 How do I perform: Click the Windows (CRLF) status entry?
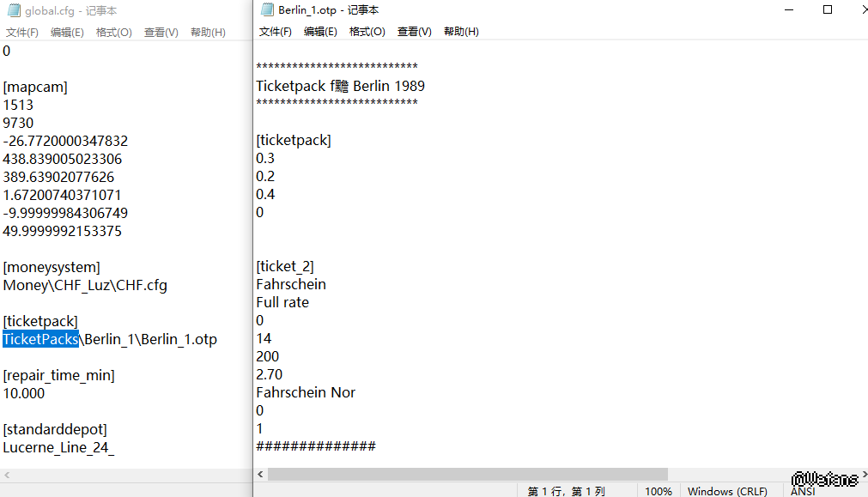pyautogui.click(x=727, y=491)
